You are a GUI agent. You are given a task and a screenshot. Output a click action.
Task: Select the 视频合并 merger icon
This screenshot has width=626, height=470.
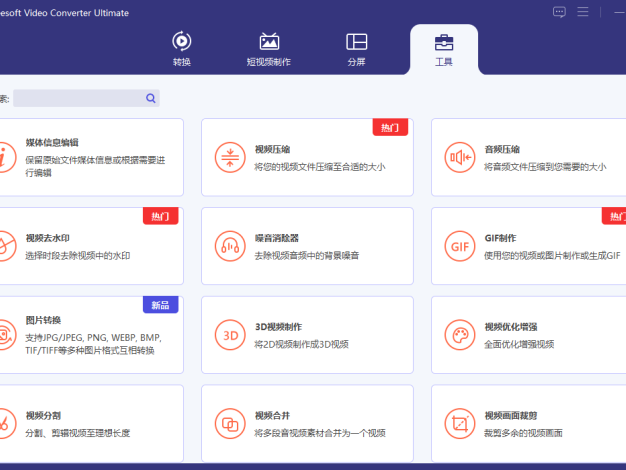230,423
